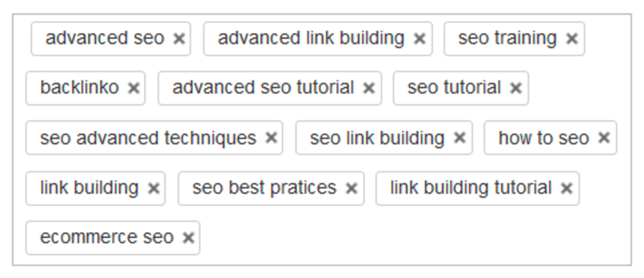Viewport: 644px width, 278px height.
Task: Select the "backlinko" tag label
Action: coord(79,87)
